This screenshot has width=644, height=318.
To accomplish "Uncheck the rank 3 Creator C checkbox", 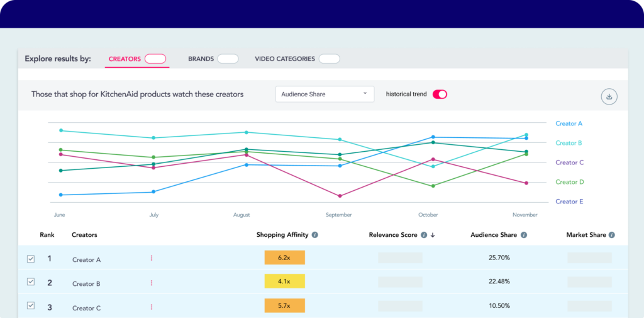I will click(31, 306).
